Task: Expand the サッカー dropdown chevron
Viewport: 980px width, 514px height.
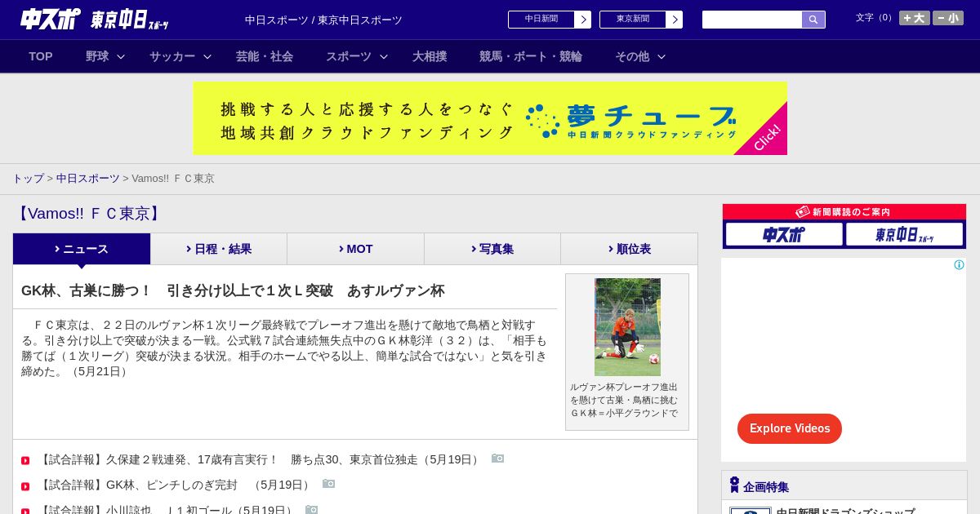Action: pos(207,56)
